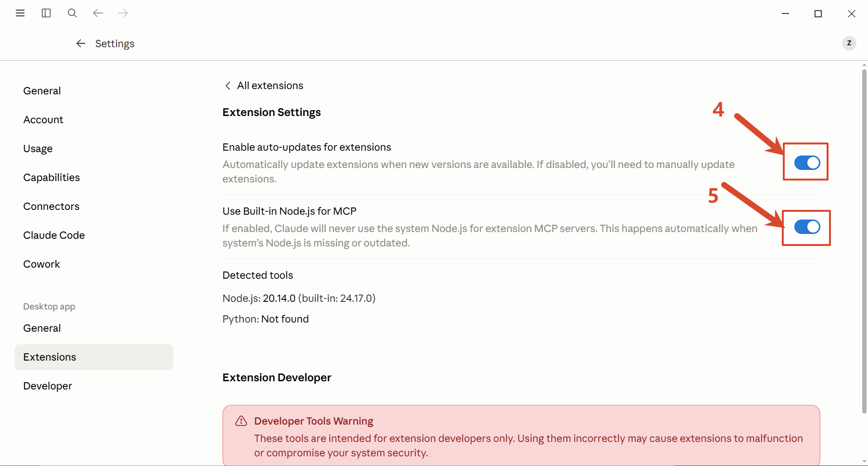Go back using the left arrow in toolbar
The height and width of the screenshot is (466, 868).
tap(98, 13)
